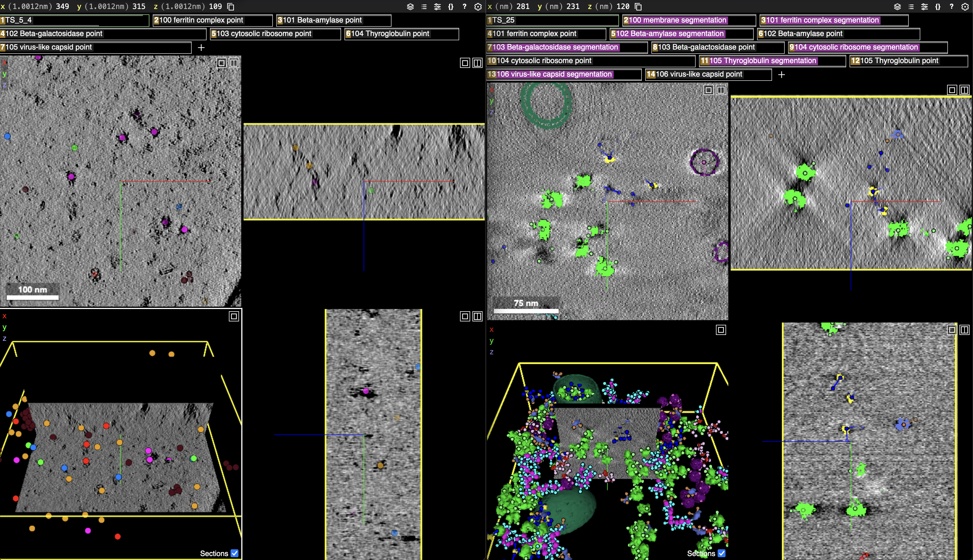Viewport: 973px width, 560px height.
Task: Maximize the right viewer's 3D perspective panel
Action: click(x=721, y=330)
